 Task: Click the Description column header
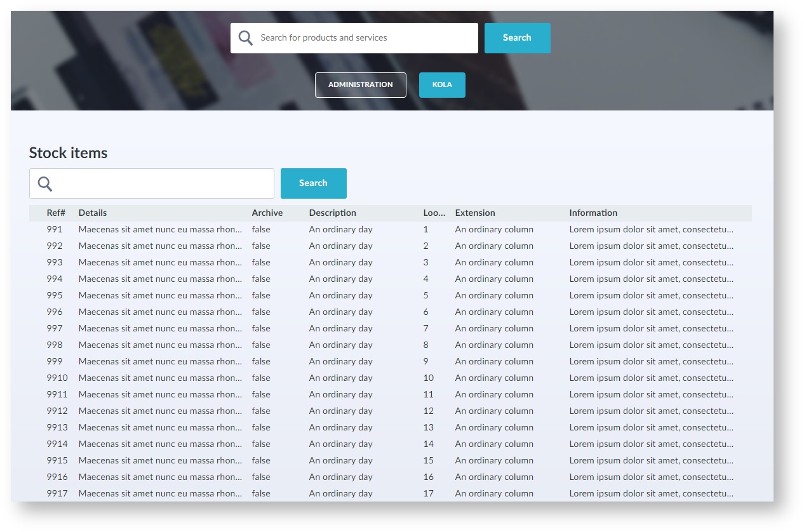pos(332,213)
